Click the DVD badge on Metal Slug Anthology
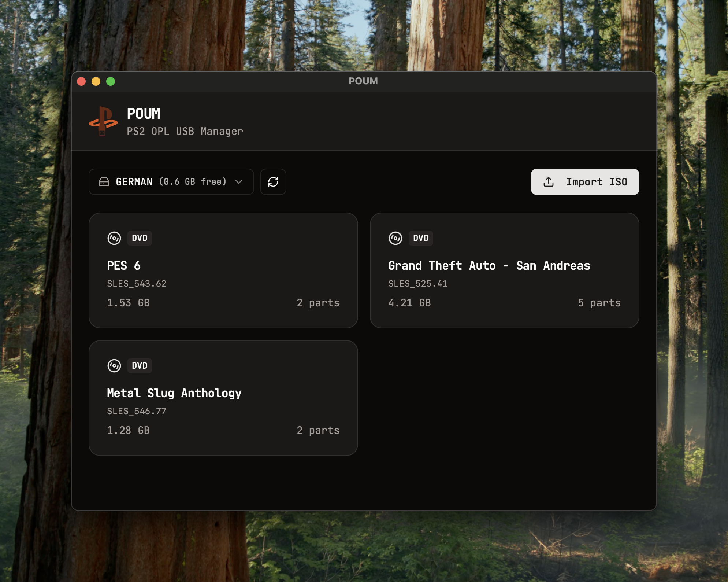 point(140,366)
